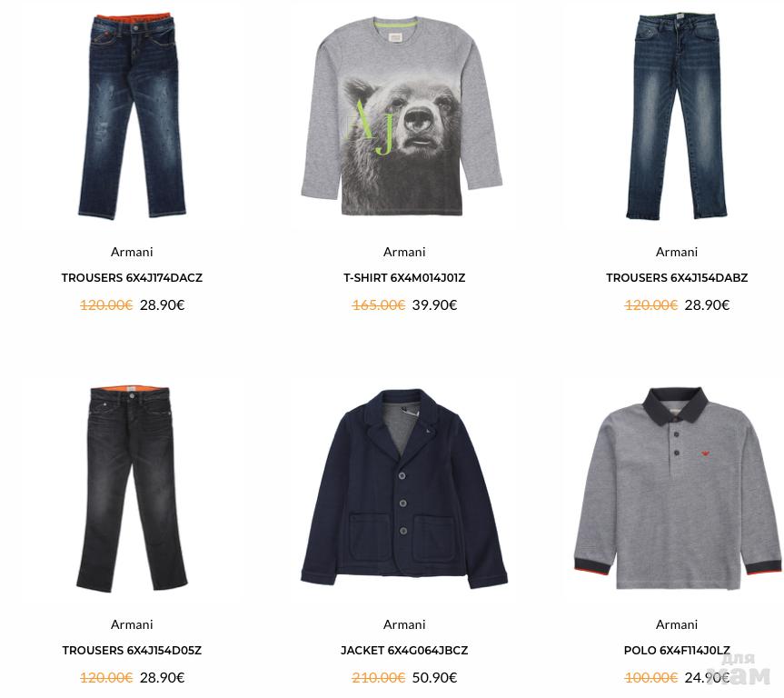The image size is (784, 698).
Task: Open the faded blue jeans image
Action: [x=677, y=116]
